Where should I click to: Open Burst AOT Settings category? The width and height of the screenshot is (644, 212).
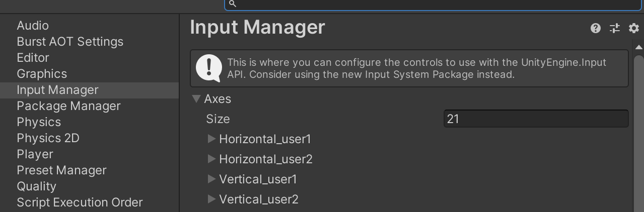[x=70, y=42]
